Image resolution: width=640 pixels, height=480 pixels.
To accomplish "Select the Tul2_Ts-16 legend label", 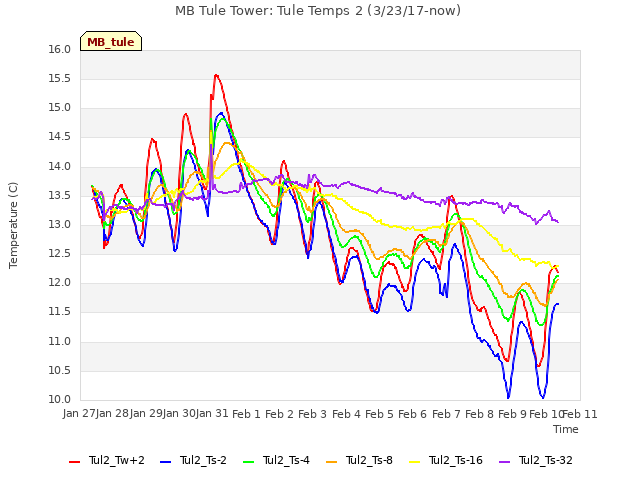I will (456, 460).
